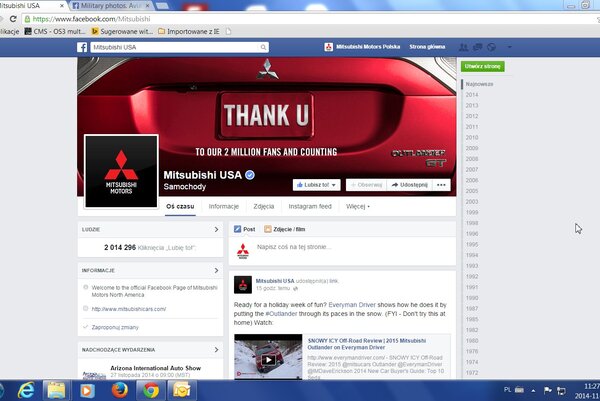Image resolution: width=600 pixels, height=401 pixels.
Task: Open media player from taskbar
Action: click(87, 391)
